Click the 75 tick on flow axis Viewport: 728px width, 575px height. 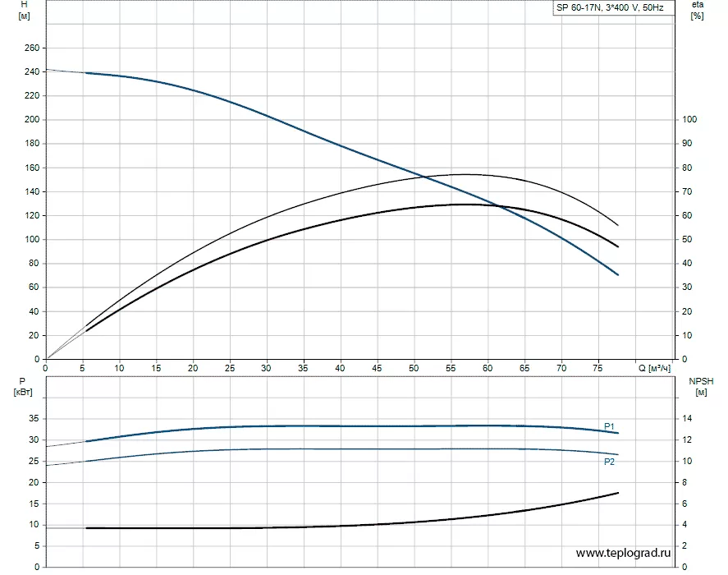click(x=598, y=368)
